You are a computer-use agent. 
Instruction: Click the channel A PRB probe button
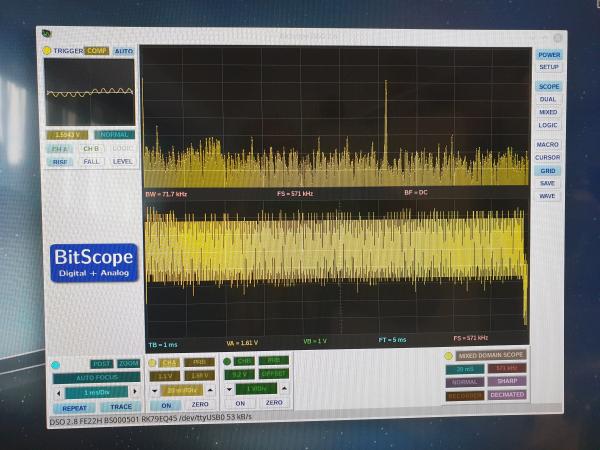(x=199, y=362)
